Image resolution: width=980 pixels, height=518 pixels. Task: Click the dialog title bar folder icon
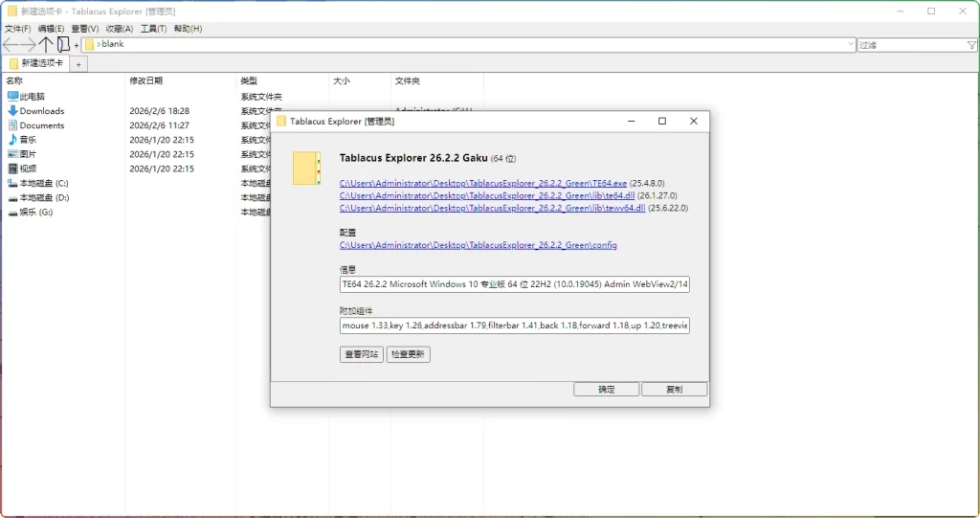tap(281, 122)
